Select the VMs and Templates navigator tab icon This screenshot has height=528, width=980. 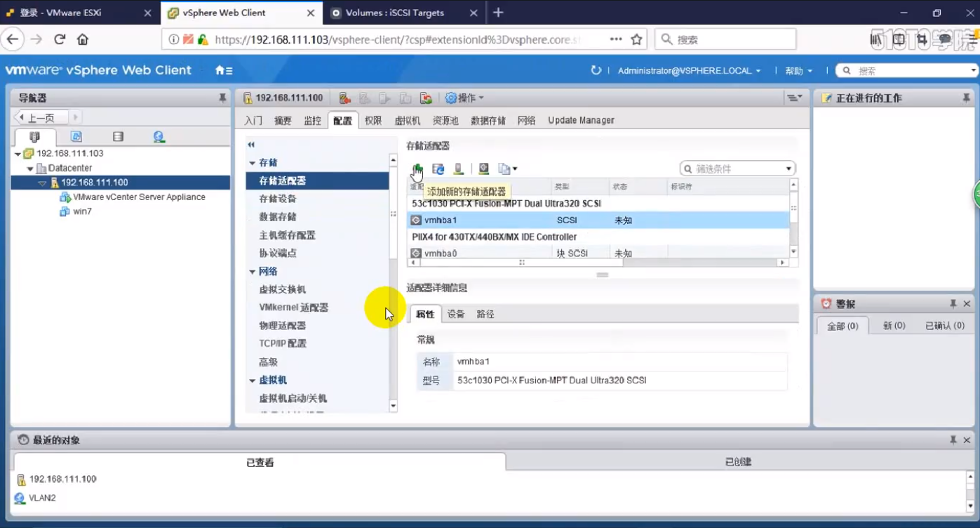(x=76, y=137)
